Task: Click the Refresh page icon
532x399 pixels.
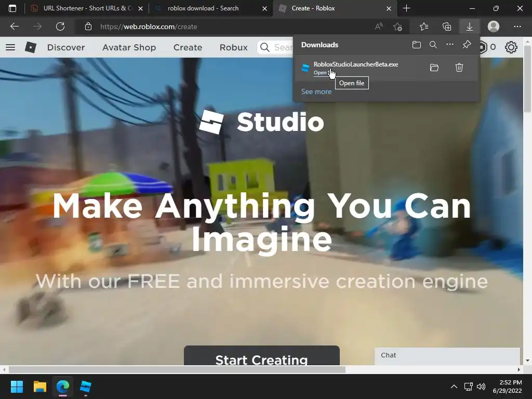Action: point(60,26)
